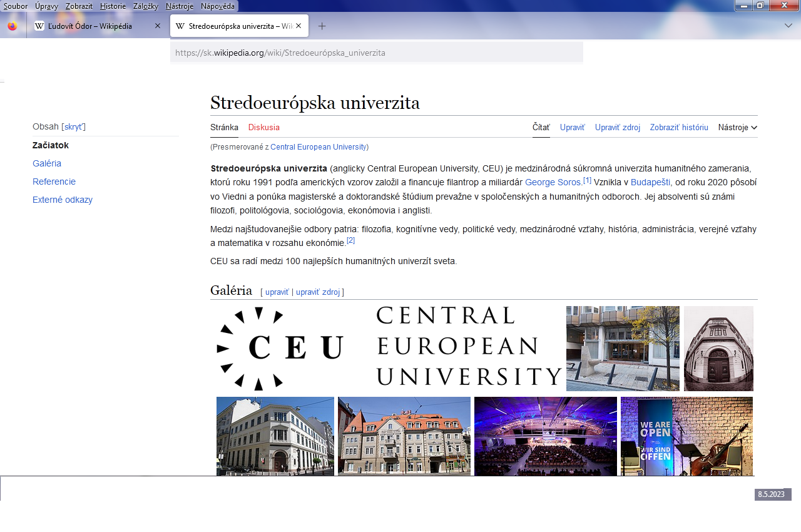Click Upraviť zdroj tab
This screenshot has width=801, height=532.
click(x=618, y=128)
